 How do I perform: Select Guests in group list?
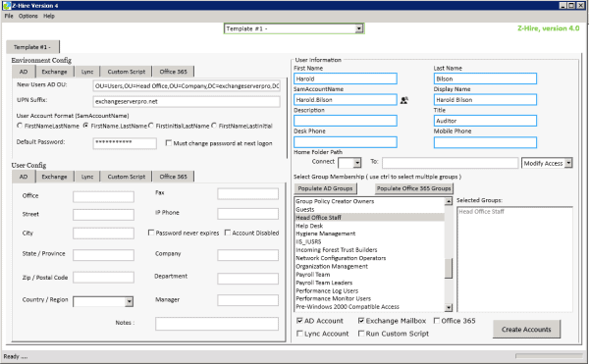370,209
